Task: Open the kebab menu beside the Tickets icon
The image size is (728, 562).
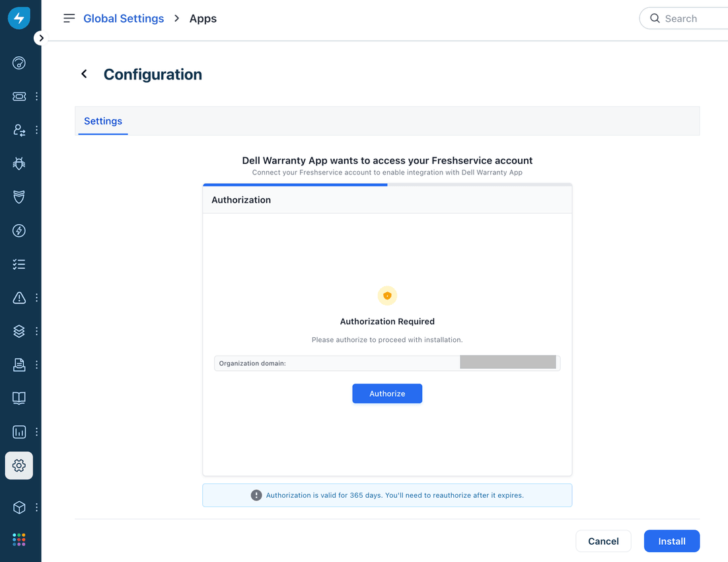Action: coord(36,96)
